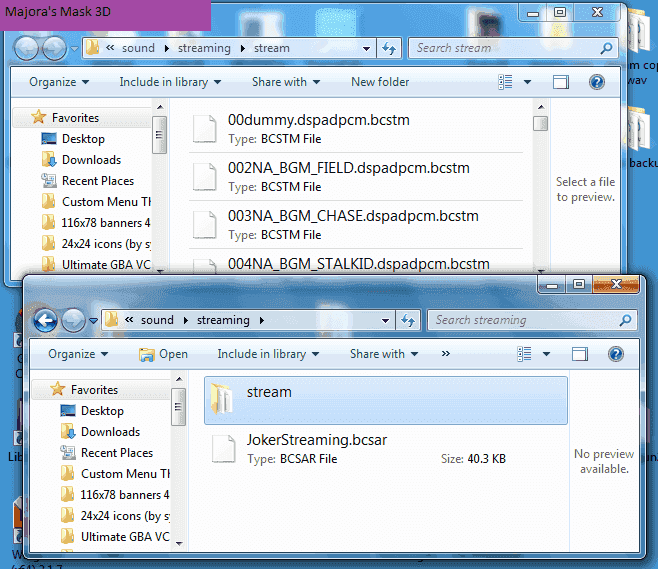Open view options dropdown in stream window
The height and width of the screenshot is (569, 658).
[x=527, y=82]
